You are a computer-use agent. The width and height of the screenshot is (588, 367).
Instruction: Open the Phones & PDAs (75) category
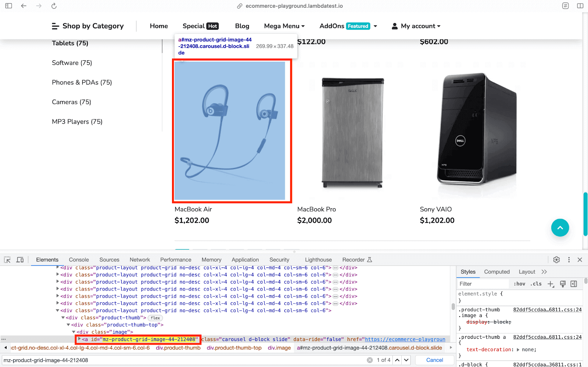(82, 82)
